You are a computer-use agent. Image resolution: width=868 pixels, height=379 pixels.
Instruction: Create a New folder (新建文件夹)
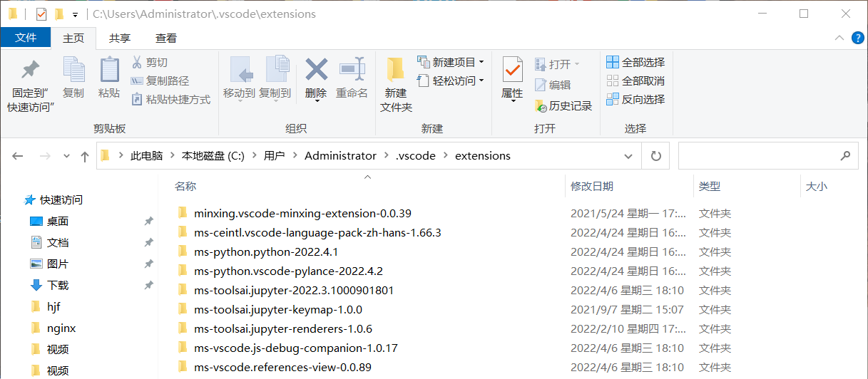pos(396,84)
